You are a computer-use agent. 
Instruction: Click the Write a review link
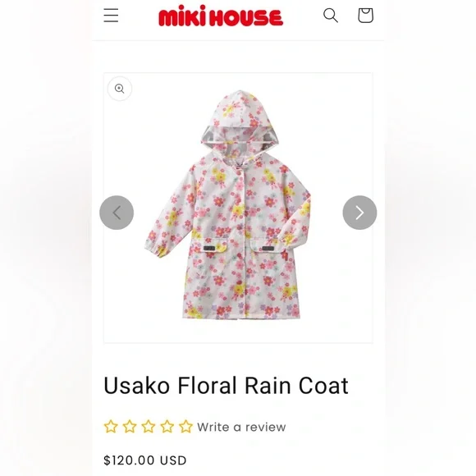point(241,427)
